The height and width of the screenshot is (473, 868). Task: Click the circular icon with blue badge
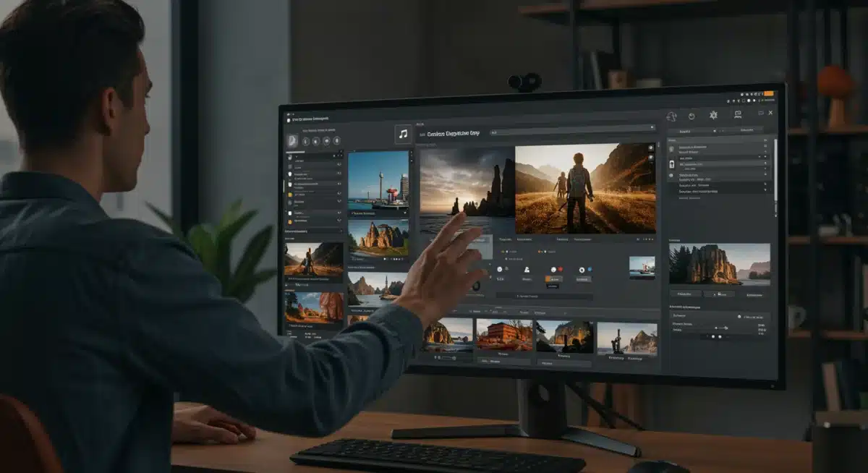click(582, 269)
